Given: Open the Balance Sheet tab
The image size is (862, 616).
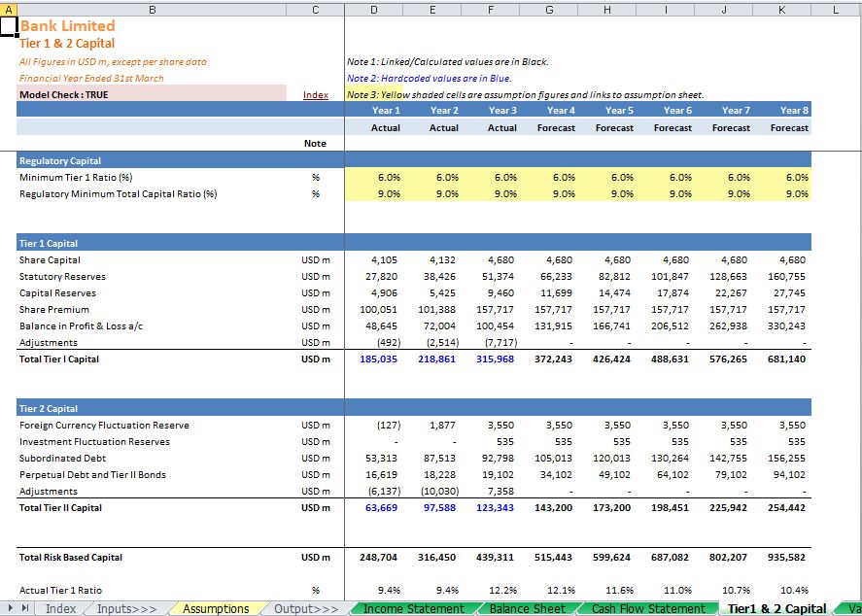Looking at the screenshot, I should pos(527,609).
